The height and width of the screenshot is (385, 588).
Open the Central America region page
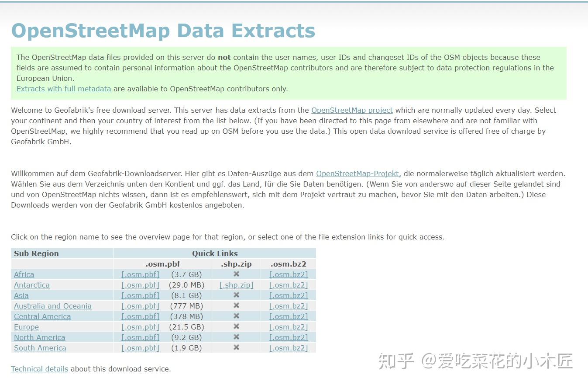point(42,316)
